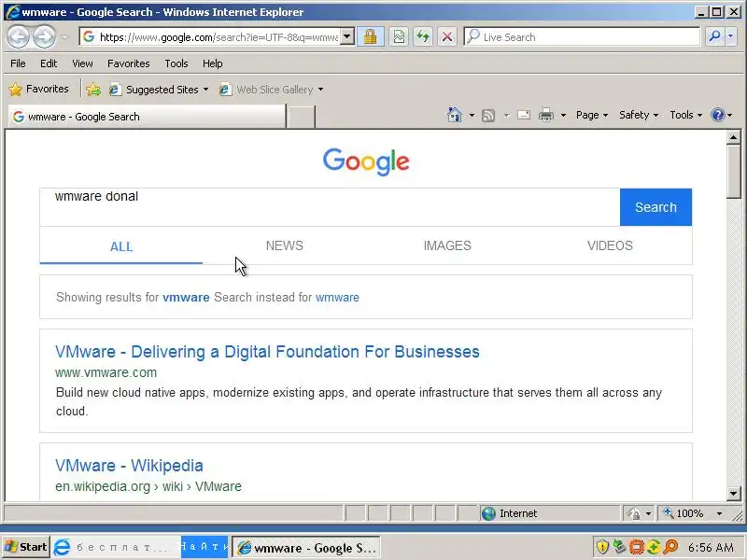Stop loading with the red X icon

pos(447,36)
